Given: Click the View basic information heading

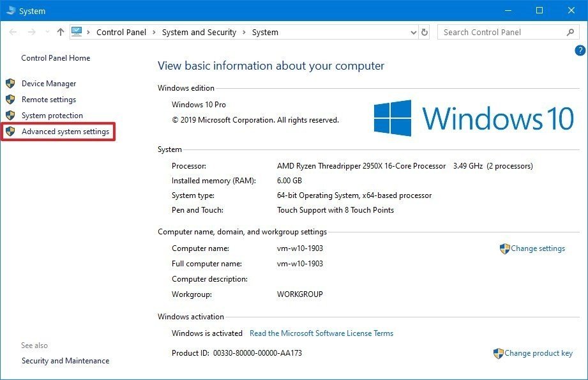Looking at the screenshot, I should click(271, 66).
